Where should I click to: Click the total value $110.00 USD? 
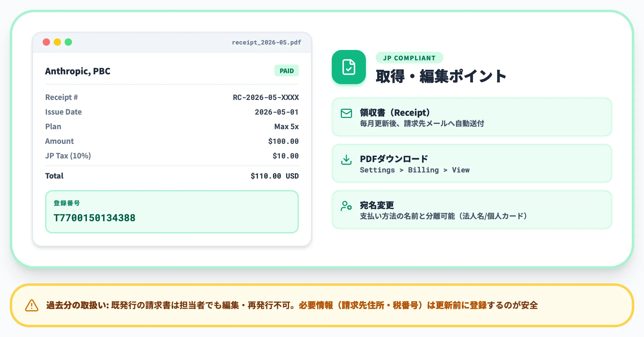(275, 176)
